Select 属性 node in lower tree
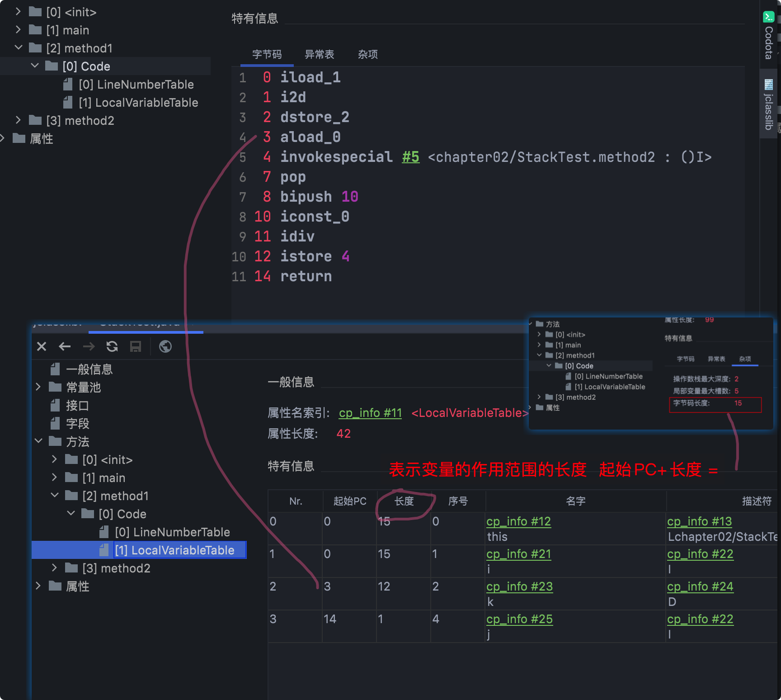Screen dimensions: 781x700 78,586
